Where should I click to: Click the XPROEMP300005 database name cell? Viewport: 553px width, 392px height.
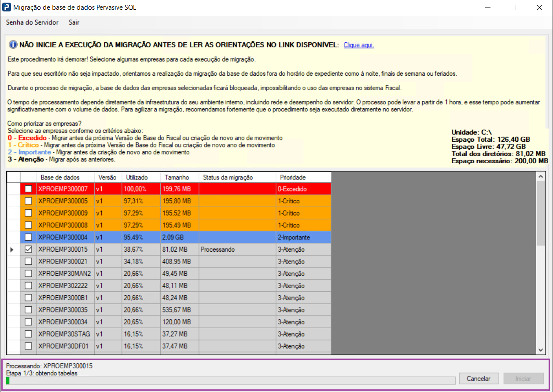click(66, 201)
